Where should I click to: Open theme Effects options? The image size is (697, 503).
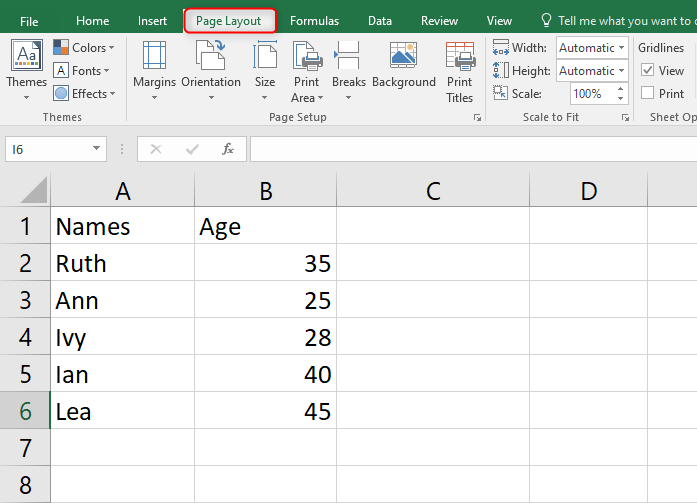(x=84, y=94)
